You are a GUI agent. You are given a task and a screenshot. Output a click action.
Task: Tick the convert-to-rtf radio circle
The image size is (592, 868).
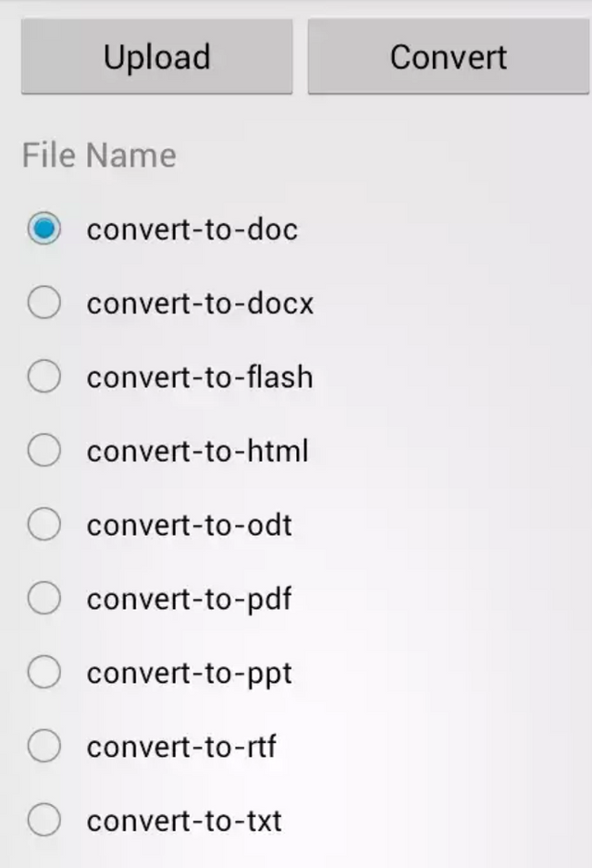(x=43, y=746)
